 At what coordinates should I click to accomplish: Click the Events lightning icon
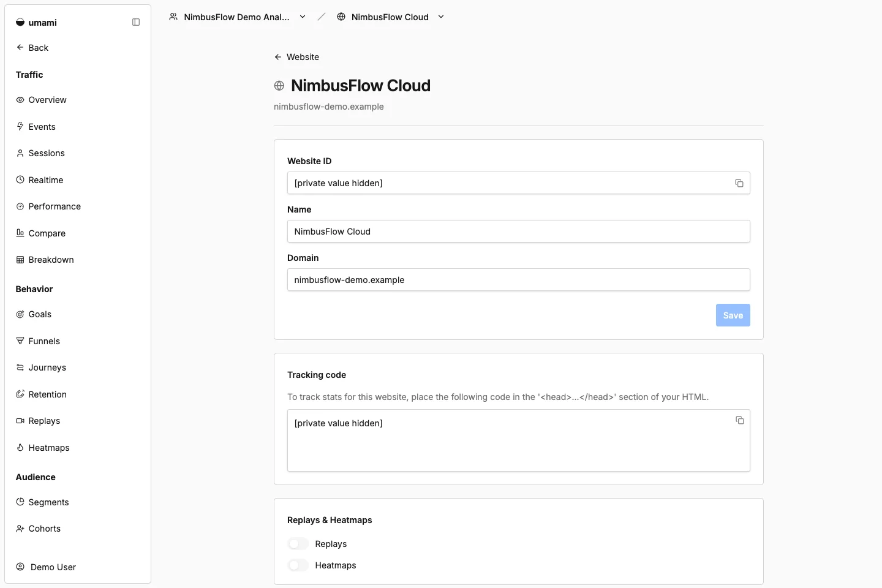20,126
